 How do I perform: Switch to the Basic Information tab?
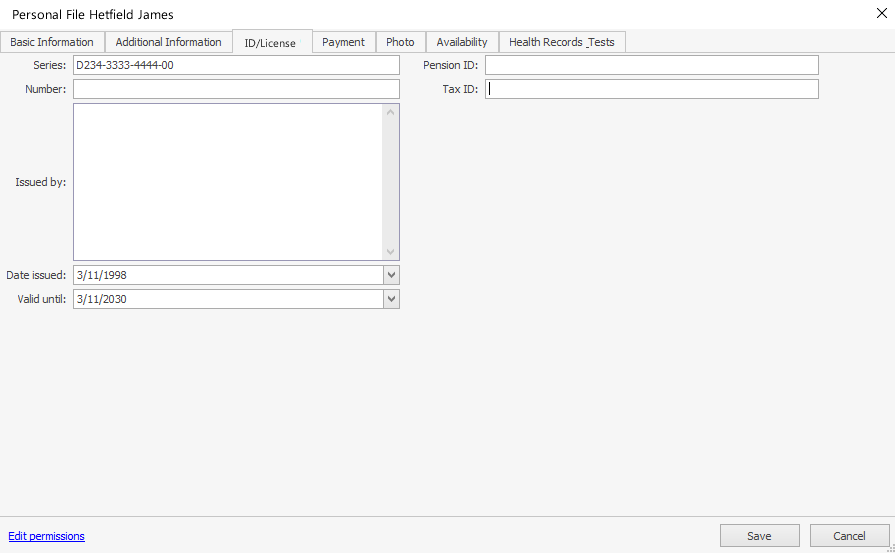[x=52, y=42]
